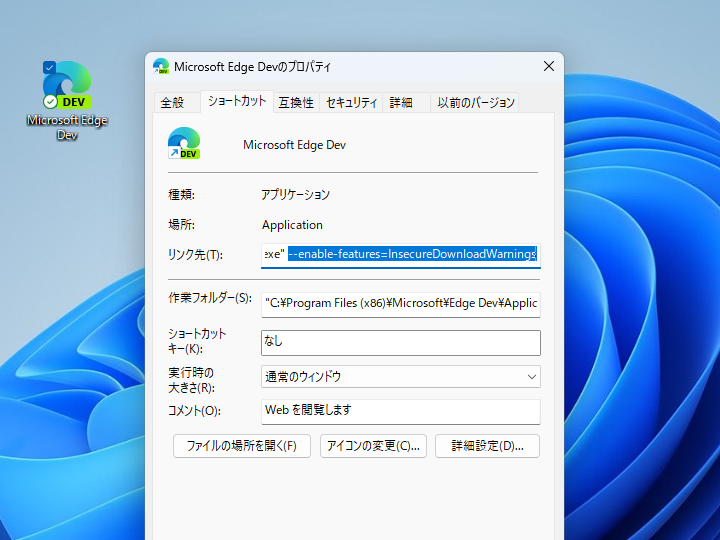Click the コメント(O): label
The width and height of the screenshot is (720, 540).
point(194,411)
